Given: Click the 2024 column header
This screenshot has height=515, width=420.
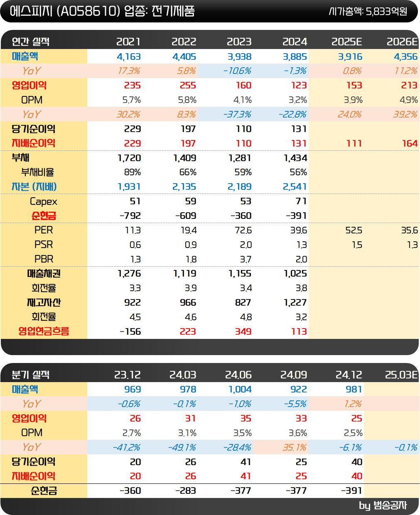Looking at the screenshot, I should [295, 42].
